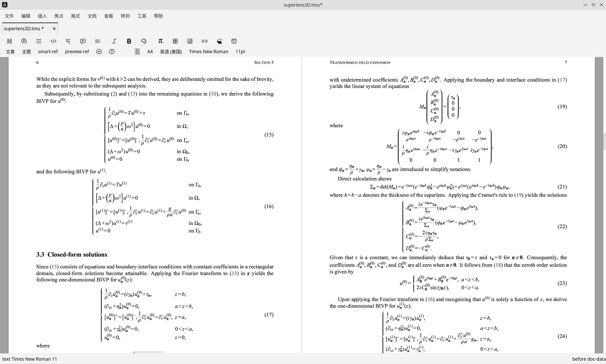Click the circled plus style icon
Screen dimensions: 606x364
point(99,52)
